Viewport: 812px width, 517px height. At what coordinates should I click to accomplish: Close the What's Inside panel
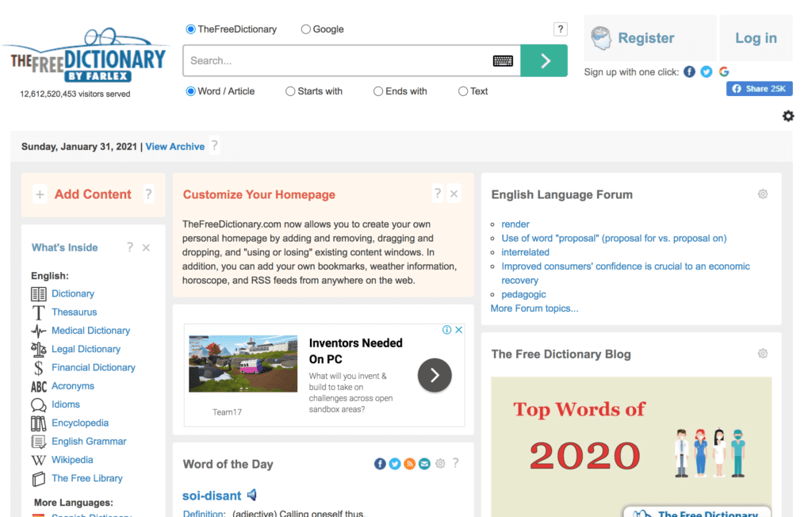tap(146, 248)
